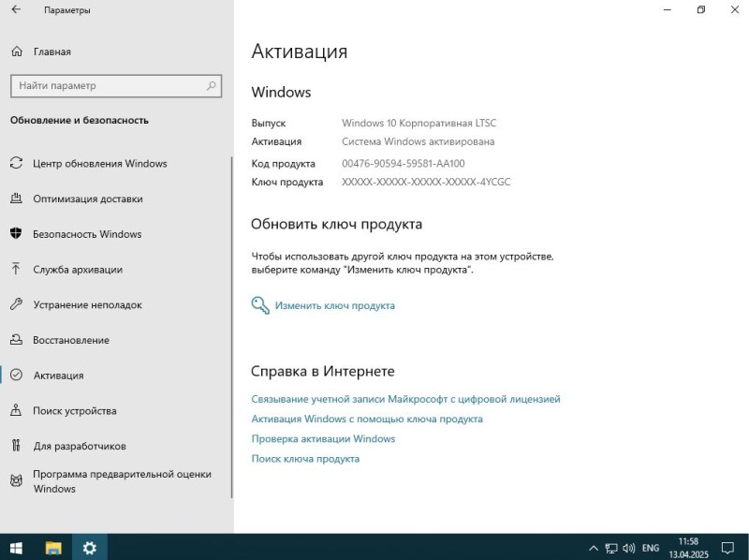Open 'Безопасность Windows' section
Screen dimensions: 749x560
[x=87, y=234]
